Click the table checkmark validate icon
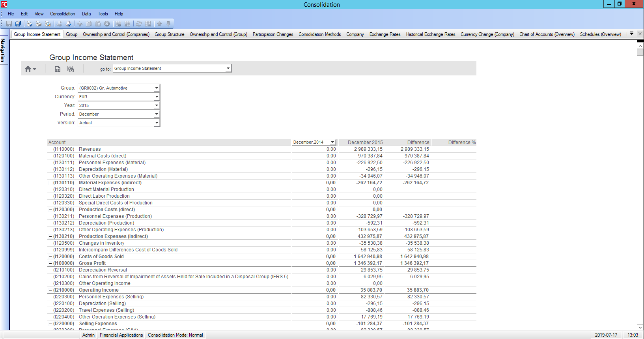Screen dimensions: 644x339 148,24
